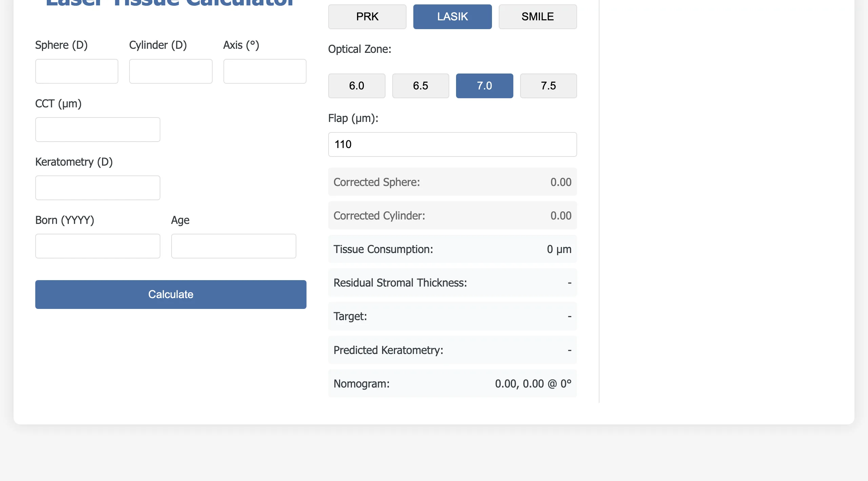The width and height of the screenshot is (868, 481).
Task: Click the Corrected Cylinder value 0.00
Action: (561, 215)
